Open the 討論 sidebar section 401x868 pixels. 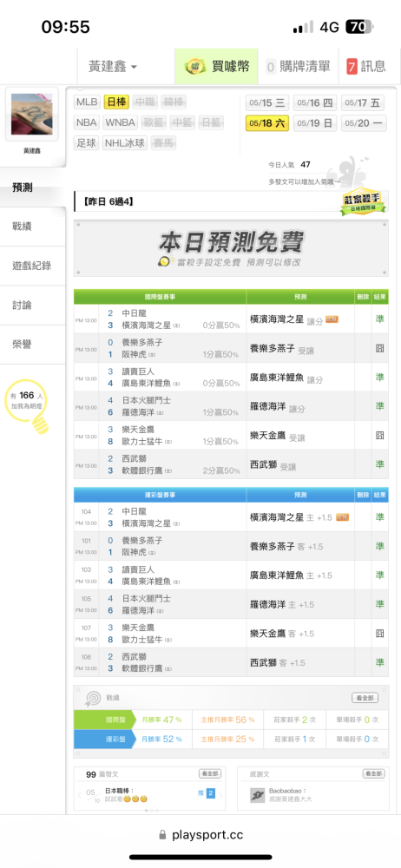33,305
